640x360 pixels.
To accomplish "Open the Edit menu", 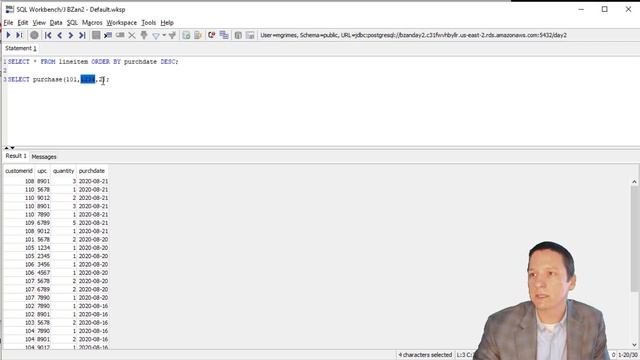I will click(23, 22).
